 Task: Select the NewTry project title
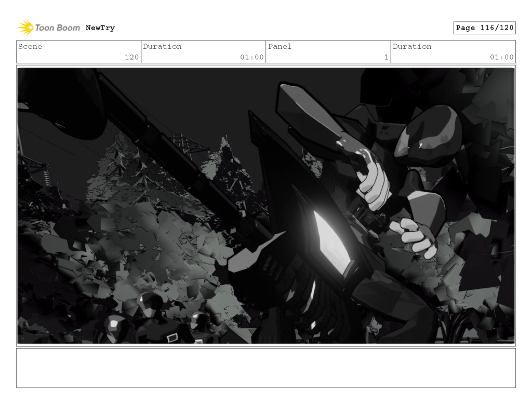tap(100, 28)
